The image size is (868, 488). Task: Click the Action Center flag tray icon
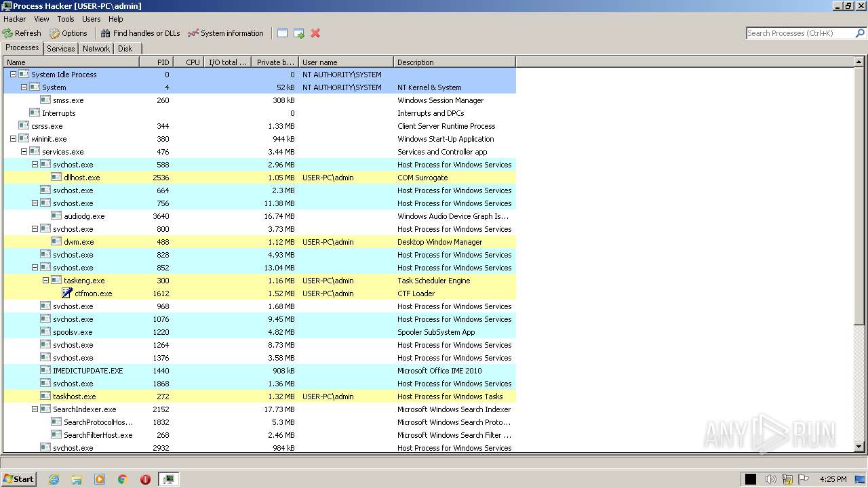(x=804, y=479)
